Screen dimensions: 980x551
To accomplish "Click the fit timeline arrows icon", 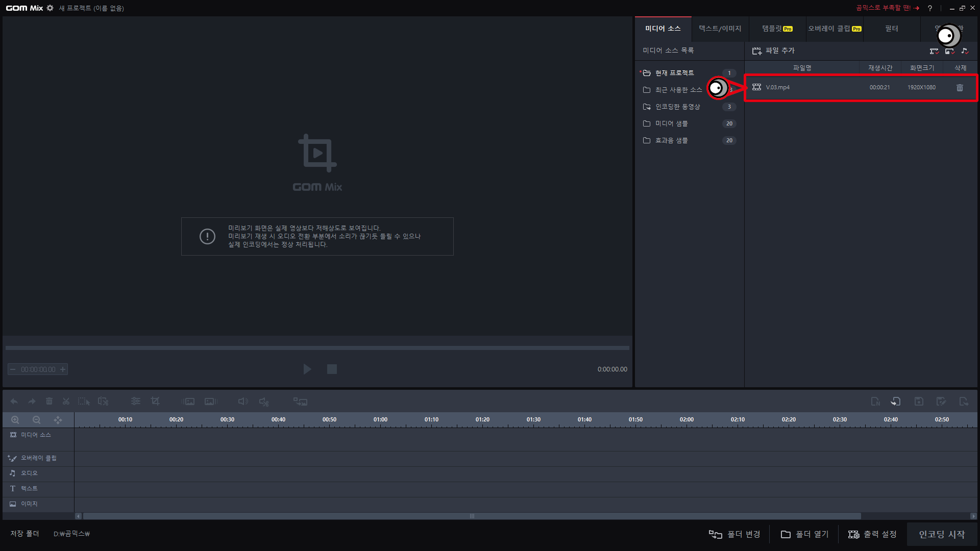I will pyautogui.click(x=58, y=420).
